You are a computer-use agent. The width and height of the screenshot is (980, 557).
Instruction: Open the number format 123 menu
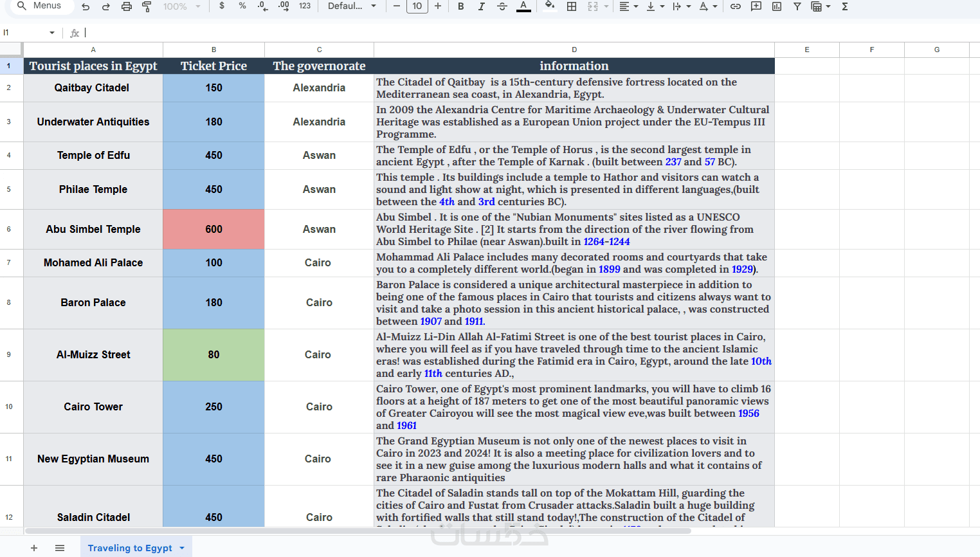click(305, 6)
